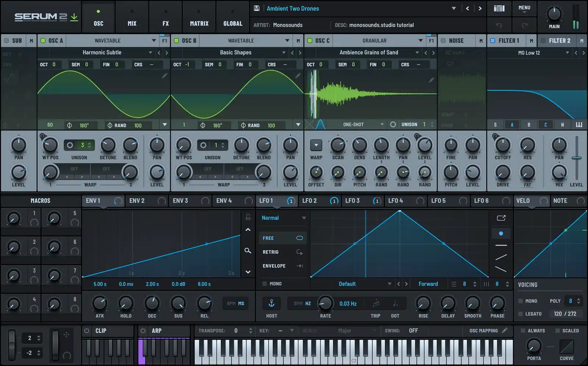Viewport: 588px width, 366px height.
Task: Open the LFO Normal mode dropdown
Action: click(x=283, y=218)
